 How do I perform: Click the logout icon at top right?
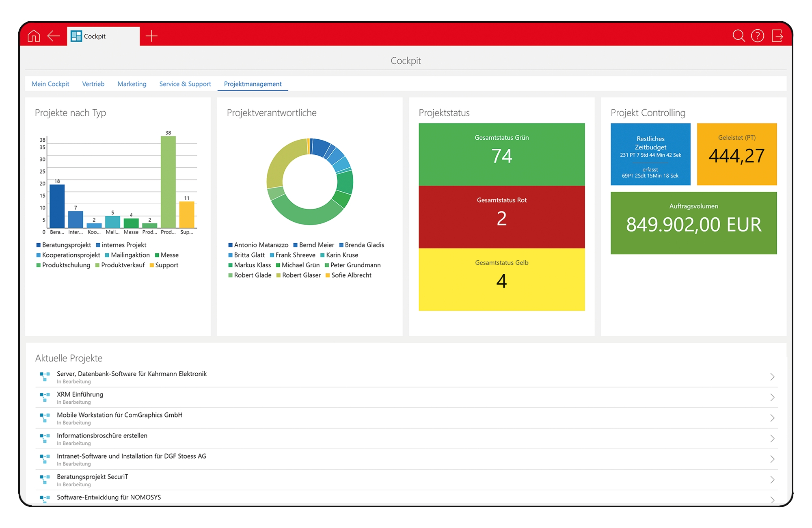(777, 36)
